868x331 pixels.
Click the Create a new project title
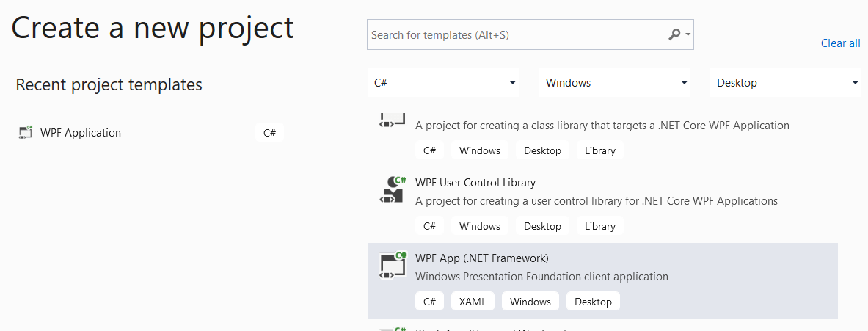tap(153, 28)
